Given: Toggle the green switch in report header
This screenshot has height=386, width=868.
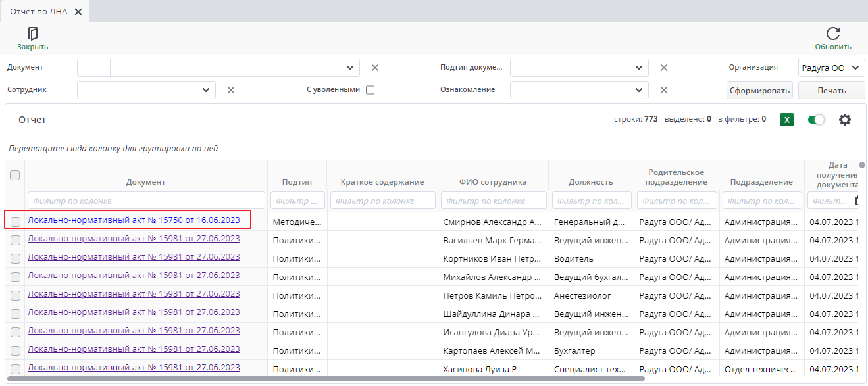Looking at the screenshot, I should point(816,120).
